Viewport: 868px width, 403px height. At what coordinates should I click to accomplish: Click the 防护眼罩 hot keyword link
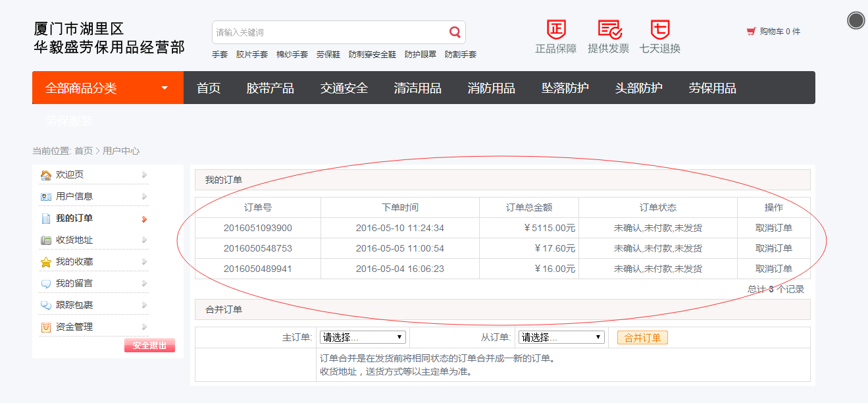420,55
